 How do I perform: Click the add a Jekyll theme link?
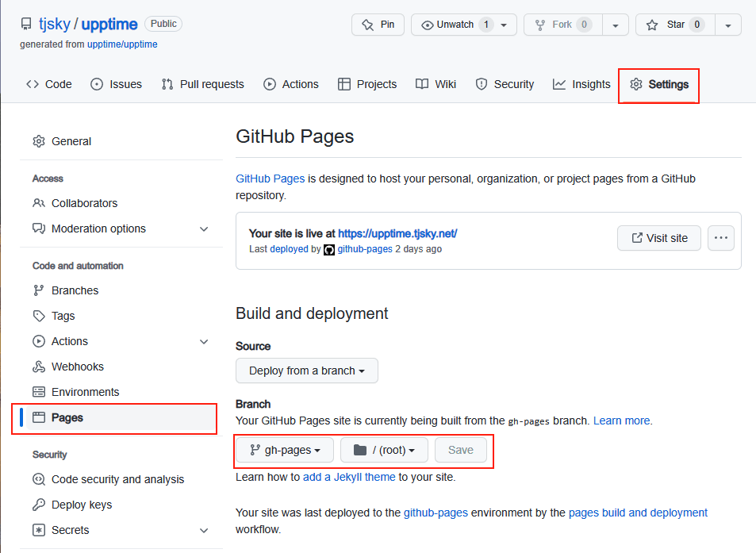pyautogui.click(x=349, y=478)
